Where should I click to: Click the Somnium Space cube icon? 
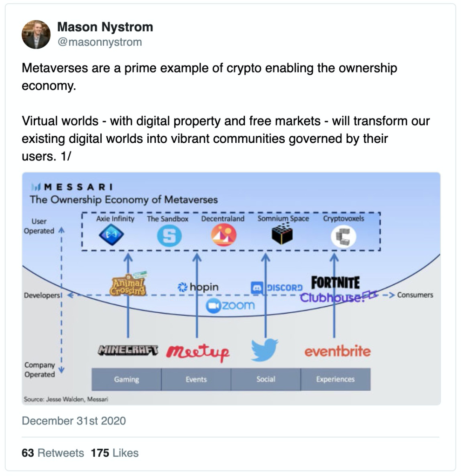pos(282,235)
